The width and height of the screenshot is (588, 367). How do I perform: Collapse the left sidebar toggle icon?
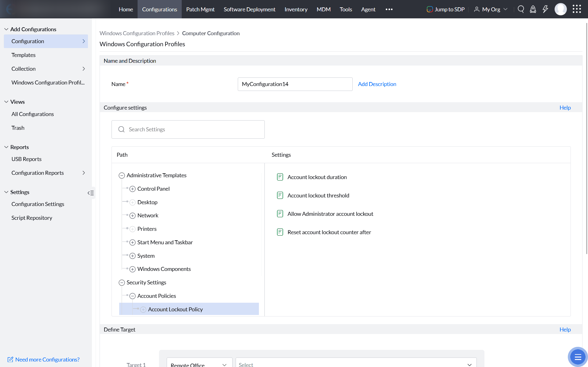coord(91,193)
